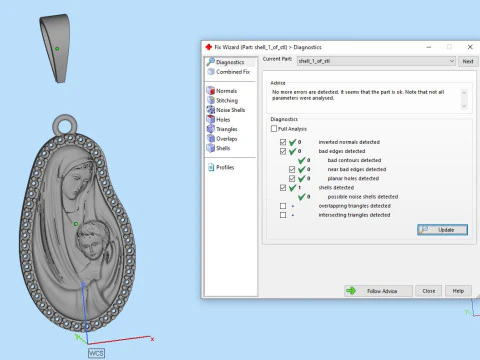Select the Overlaps fix icon
This screenshot has height=360, width=480.
(x=210, y=138)
